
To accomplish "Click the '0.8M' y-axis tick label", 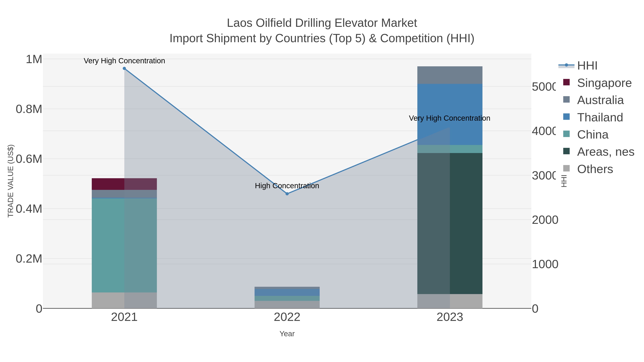I will click(29, 109).
